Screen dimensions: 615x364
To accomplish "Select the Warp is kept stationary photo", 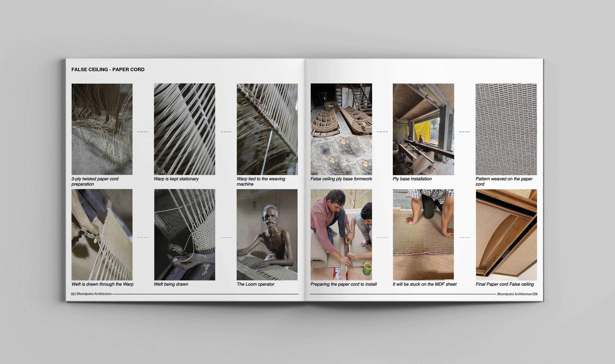I will [184, 129].
